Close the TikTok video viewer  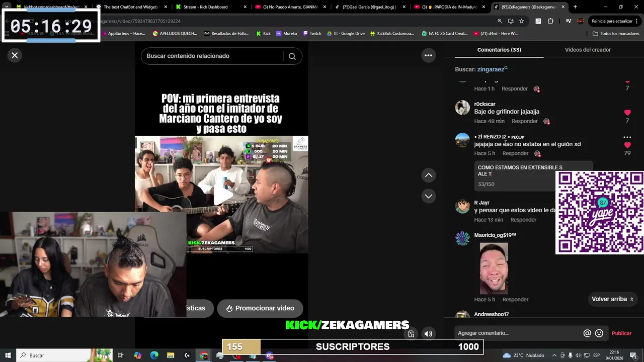point(15,55)
